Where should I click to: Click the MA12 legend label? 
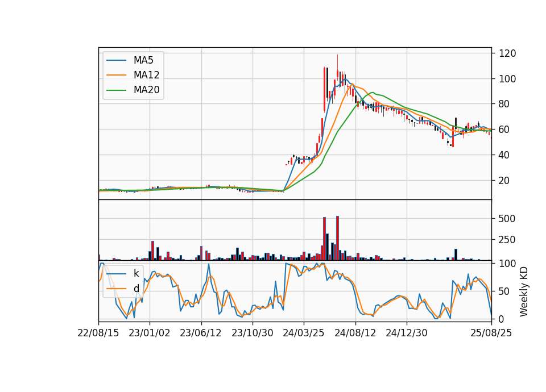[x=146, y=75]
